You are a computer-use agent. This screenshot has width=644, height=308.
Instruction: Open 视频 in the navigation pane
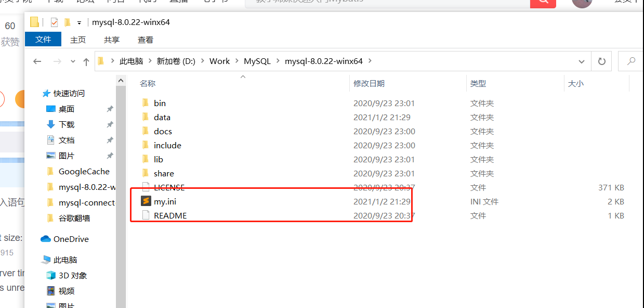[67, 291]
